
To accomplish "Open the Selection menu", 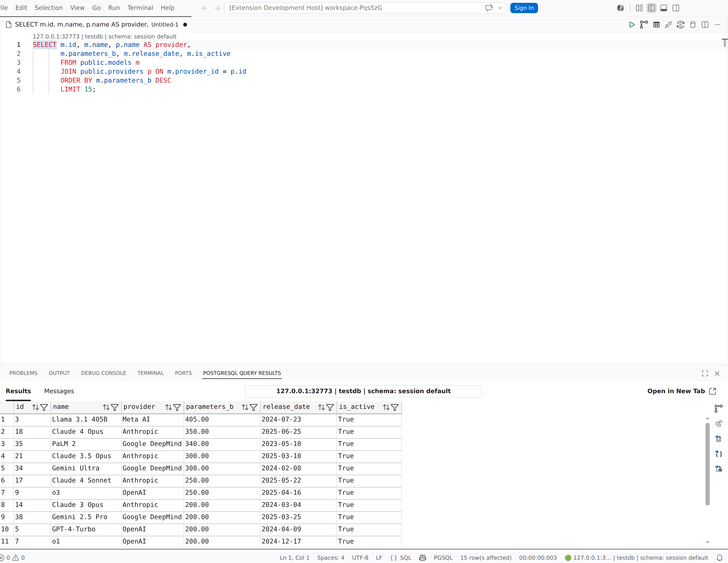I will click(x=49, y=8).
